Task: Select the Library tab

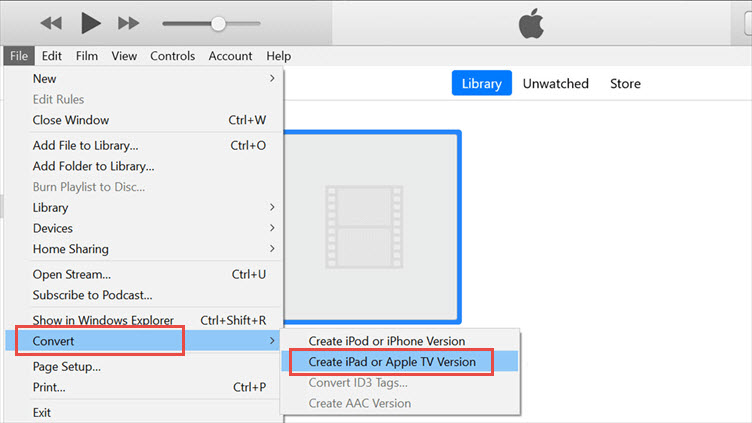Action: tap(481, 84)
